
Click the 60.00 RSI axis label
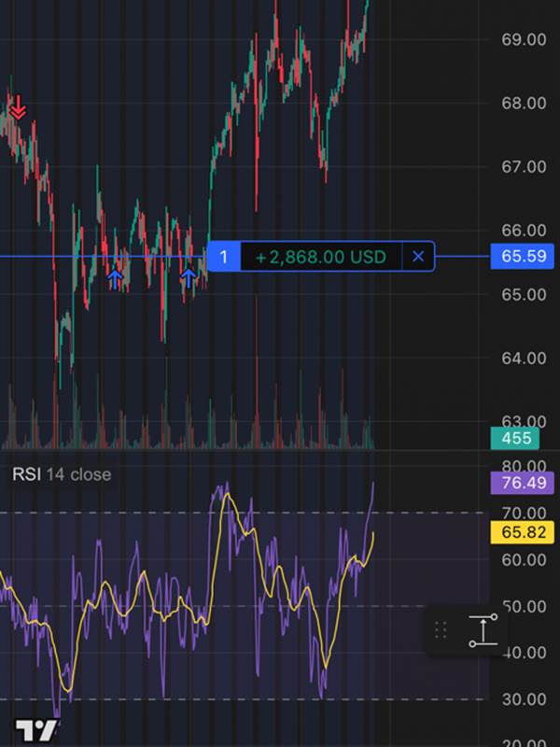pyautogui.click(x=524, y=559)
